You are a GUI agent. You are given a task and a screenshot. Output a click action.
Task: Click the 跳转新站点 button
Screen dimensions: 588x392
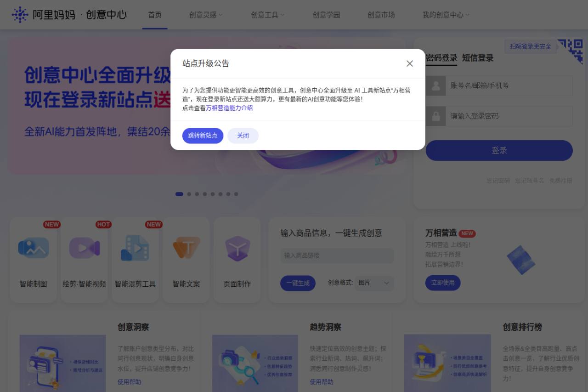pyautogui.click(x=203, y=136)
